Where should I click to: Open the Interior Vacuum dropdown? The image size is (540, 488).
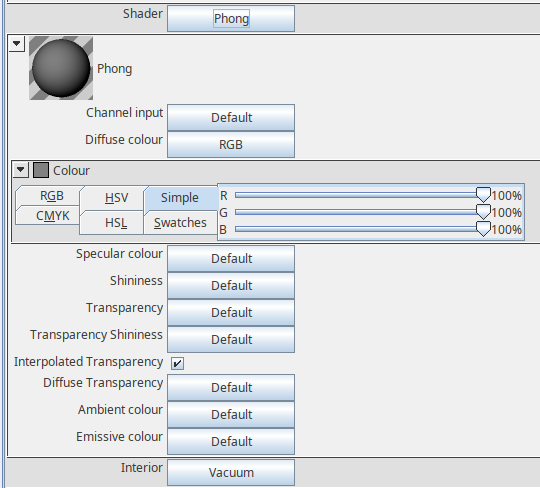pyautogui.click(x=231, y=473)
